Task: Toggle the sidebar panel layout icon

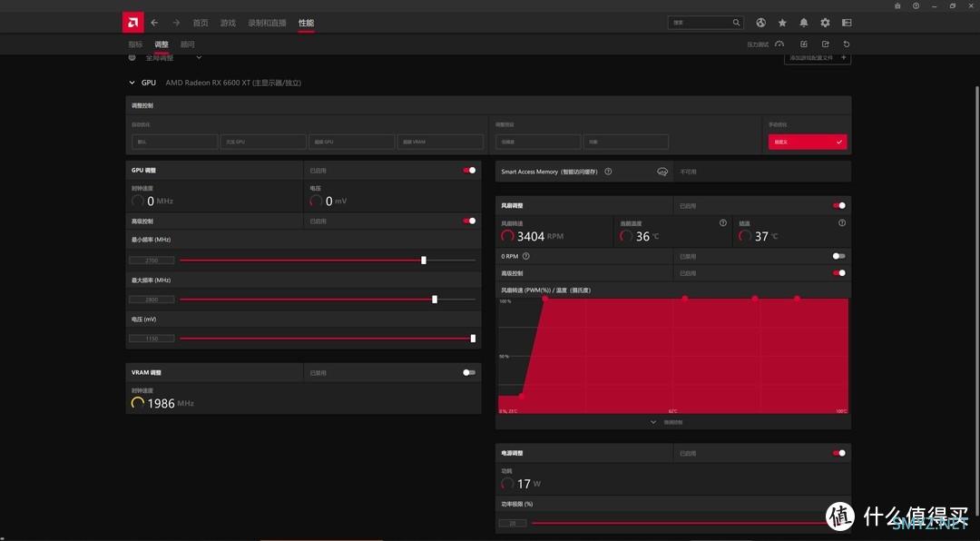Action: [847, 23]
